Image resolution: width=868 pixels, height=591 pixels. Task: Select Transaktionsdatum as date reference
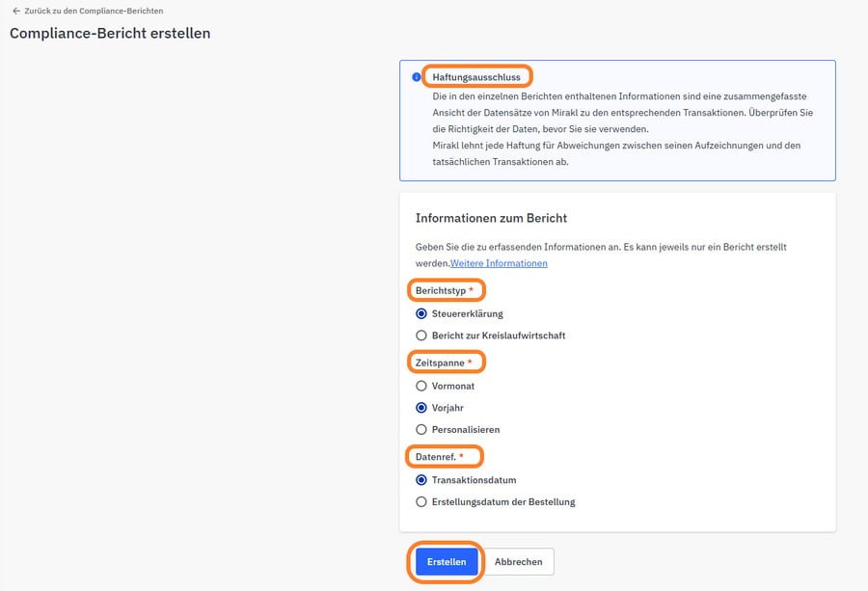(421, 479)
